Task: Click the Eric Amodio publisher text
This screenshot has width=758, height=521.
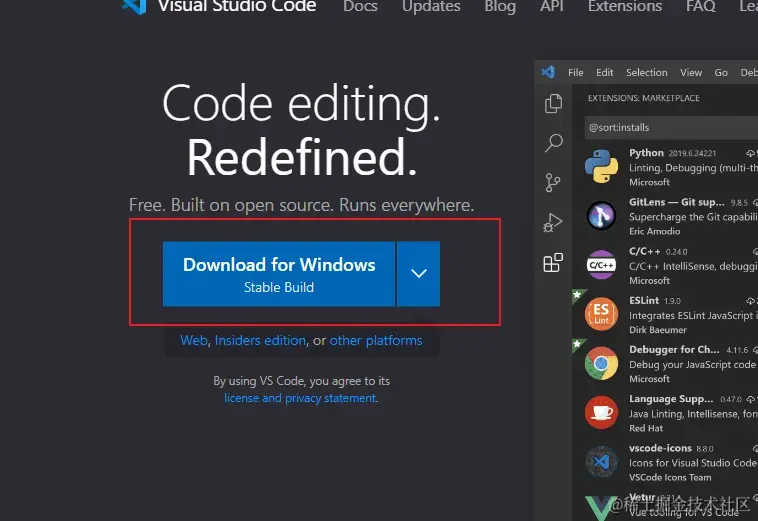Action: click(654, 231)
